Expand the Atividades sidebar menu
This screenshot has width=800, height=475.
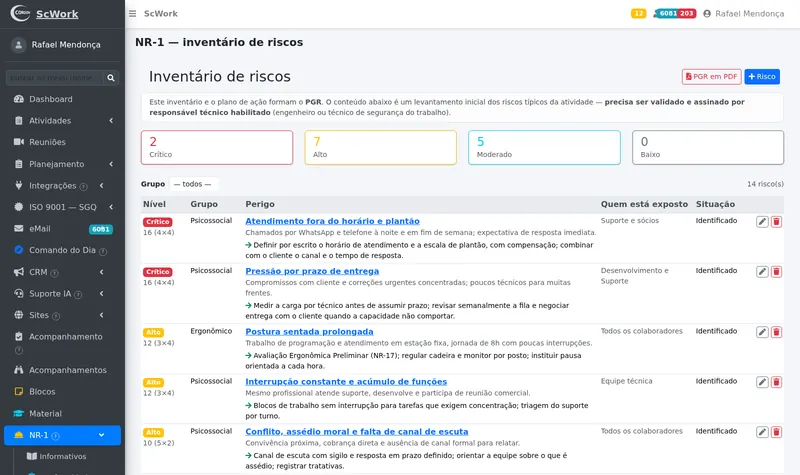62,121
